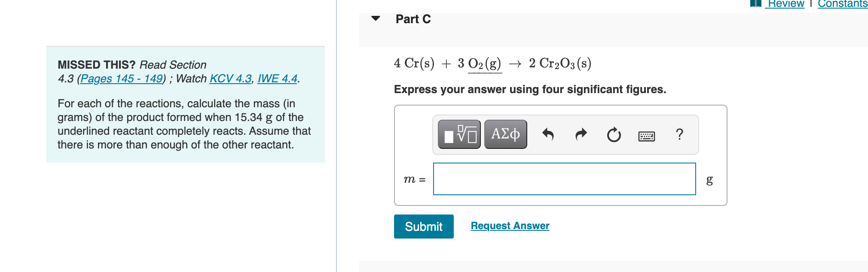Open the Pages 145 - 149 link
Image resolution: width=868 pixels, height=272 pixels.
click(x=121, y=79)
